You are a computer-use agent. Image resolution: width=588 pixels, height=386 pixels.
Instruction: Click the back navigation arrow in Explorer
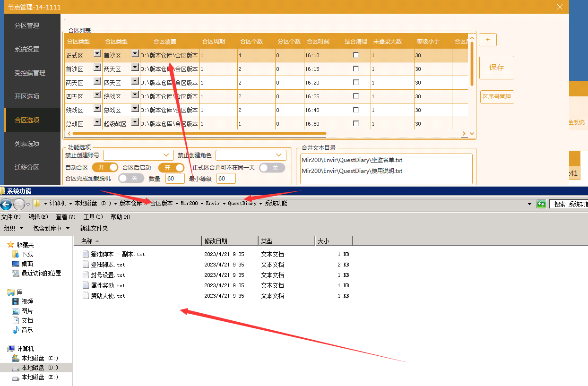6,204
